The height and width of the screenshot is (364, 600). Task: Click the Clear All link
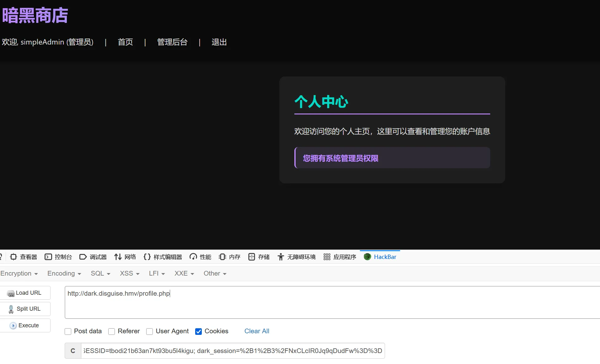256,331
